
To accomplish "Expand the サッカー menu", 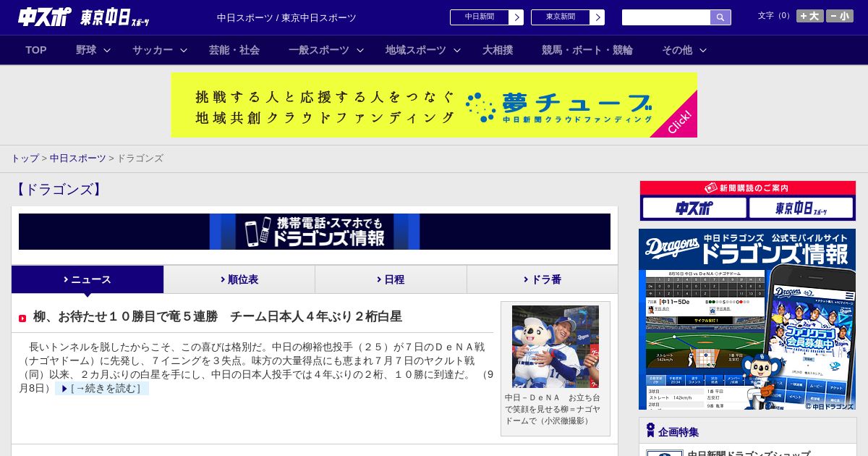I will 160,50.
